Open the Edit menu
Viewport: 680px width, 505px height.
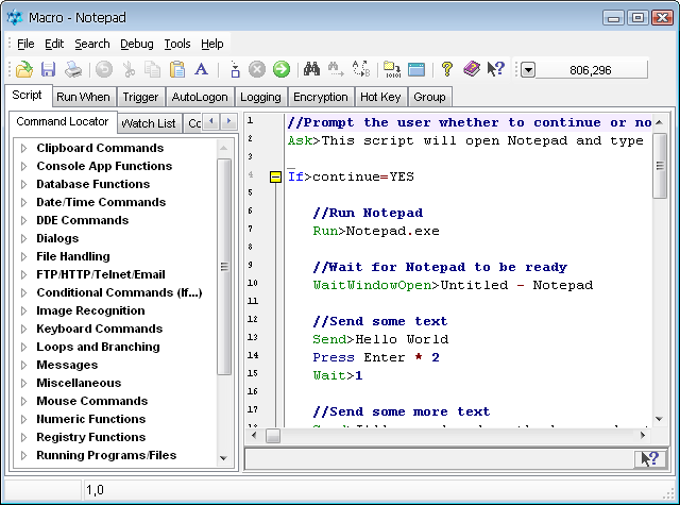click(54, 44)
